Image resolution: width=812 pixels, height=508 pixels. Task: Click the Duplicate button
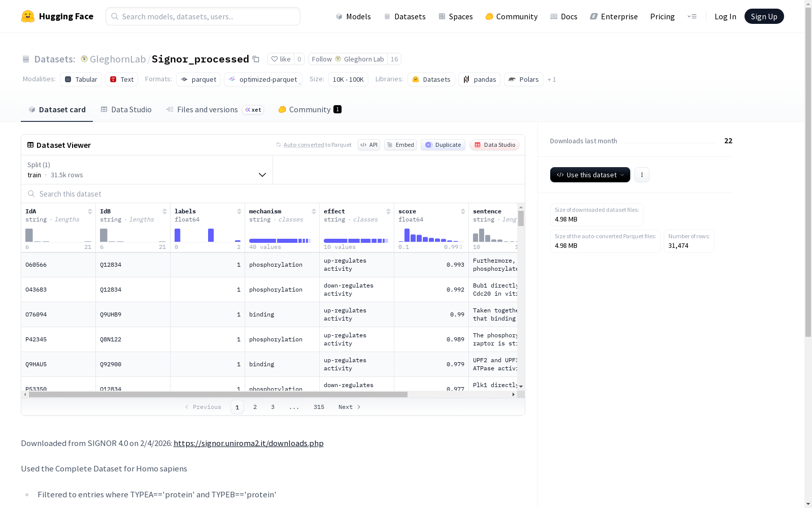click(x=443, y=145)
